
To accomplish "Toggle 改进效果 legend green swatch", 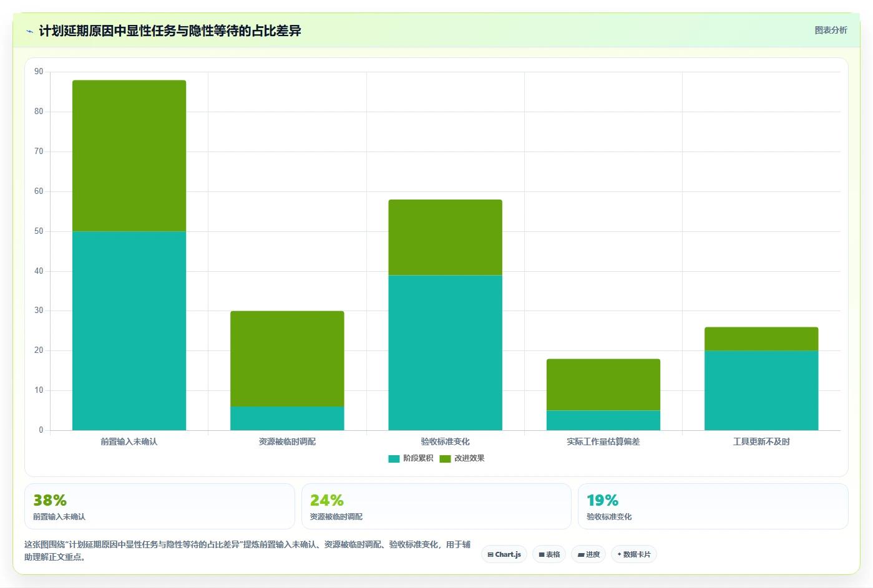I will coord(445,458).
